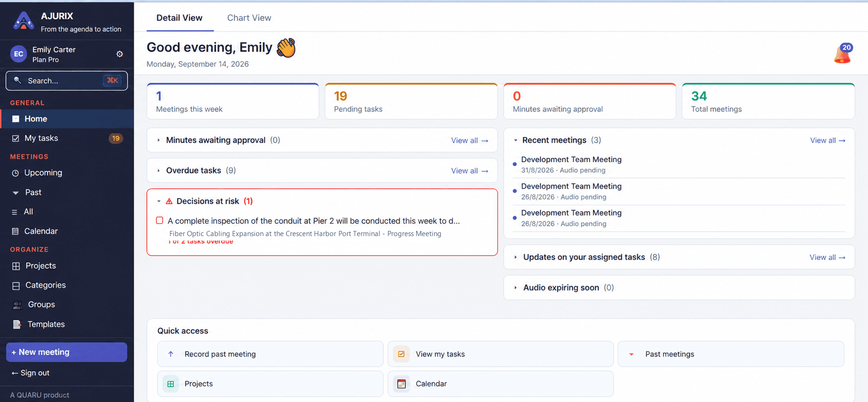Expand Updates on your assigned tasks
The image size is (868, 402).
coord(515,257)
